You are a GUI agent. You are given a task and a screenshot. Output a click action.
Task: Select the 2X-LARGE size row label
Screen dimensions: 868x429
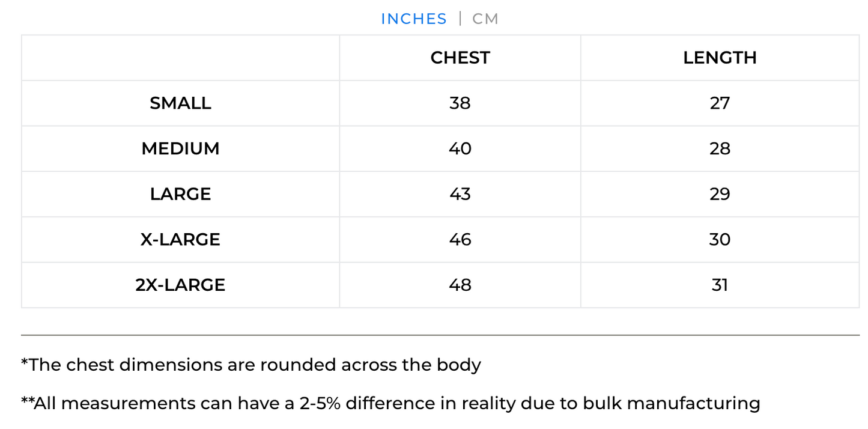[180, 285]
